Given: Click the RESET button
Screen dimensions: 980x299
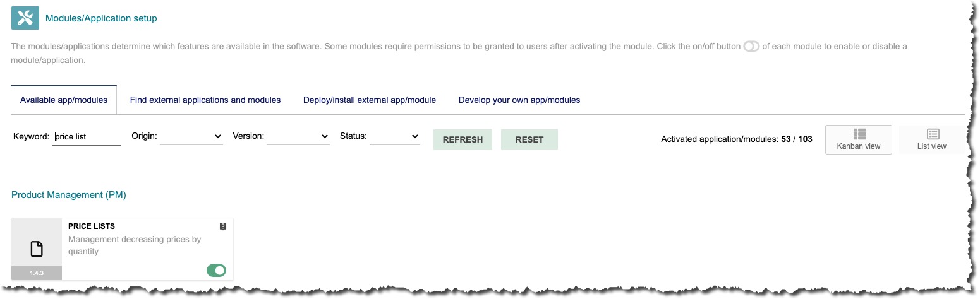Looking at the screenshot, I should tap(529, 139).
